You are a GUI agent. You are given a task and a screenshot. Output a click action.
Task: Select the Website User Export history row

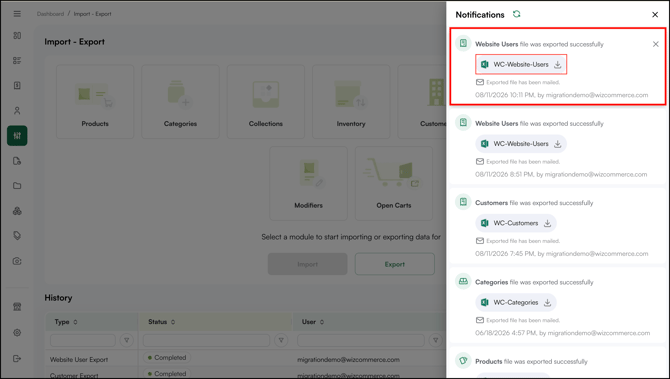246,359
